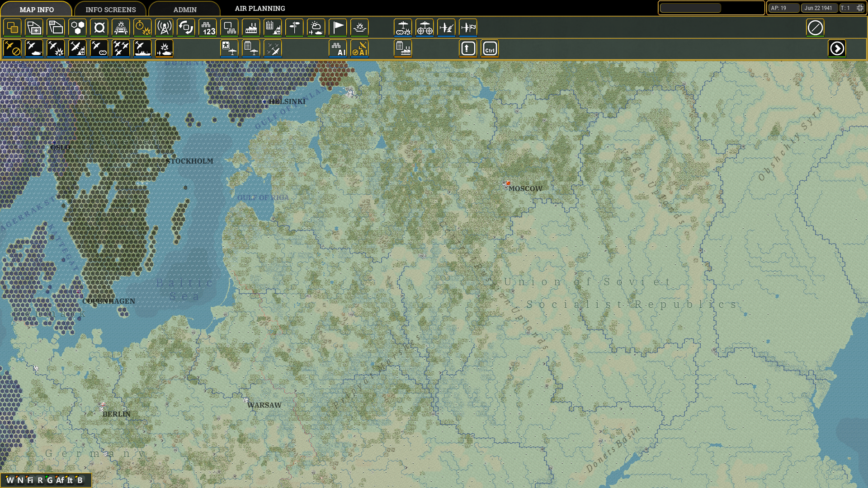Click the HELSINKI city label on map
The height and width of the screenshot is (488, 868).
(x=287, y=101)
